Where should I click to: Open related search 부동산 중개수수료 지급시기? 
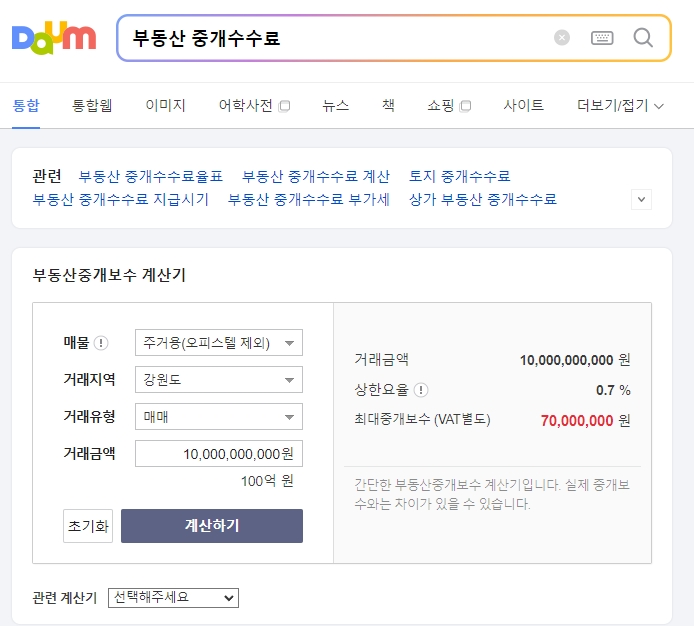click(121, 199)
